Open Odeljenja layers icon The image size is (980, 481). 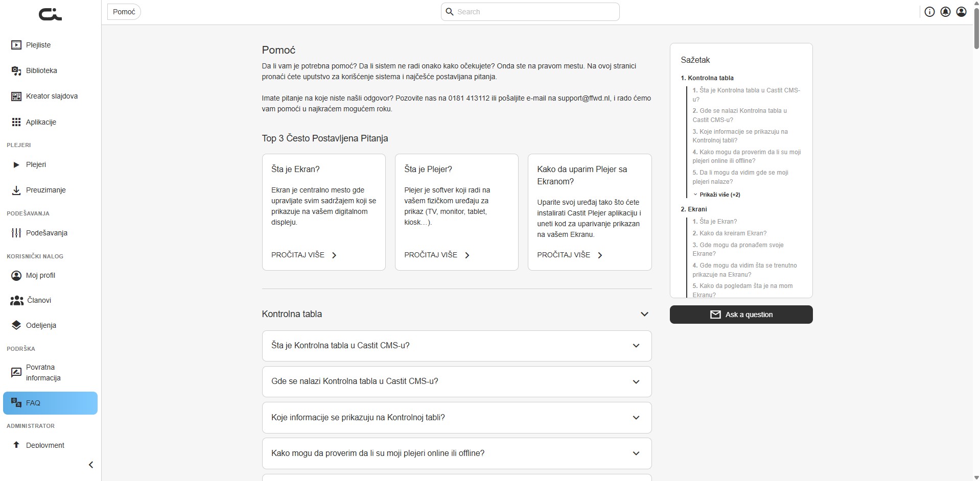coord(16,325)
